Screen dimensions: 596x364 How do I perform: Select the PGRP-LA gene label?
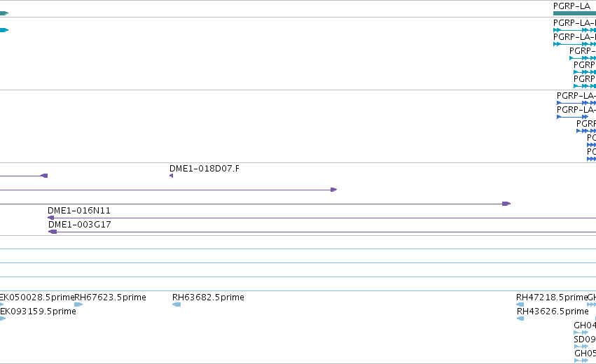(571, 6)
